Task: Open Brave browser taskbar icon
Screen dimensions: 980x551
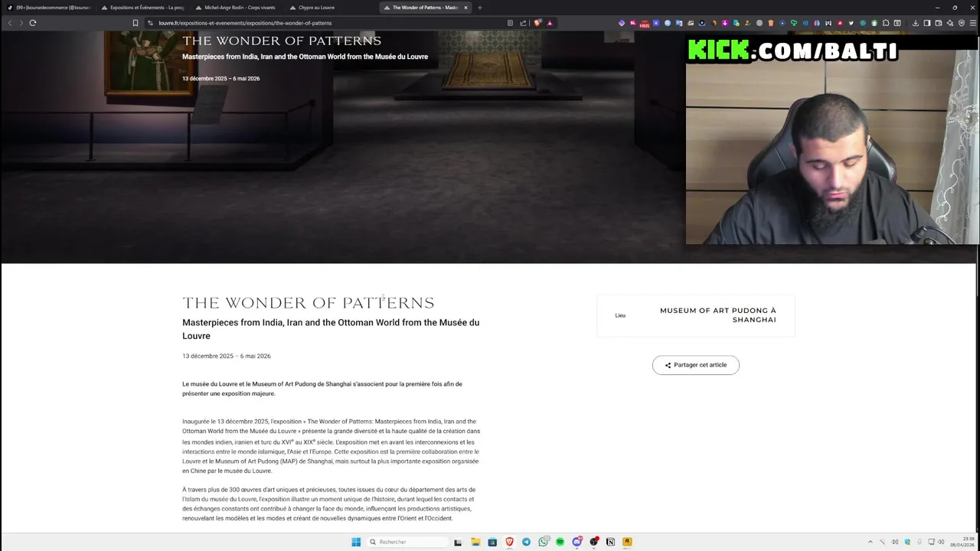Action: [x=509, y=542]
